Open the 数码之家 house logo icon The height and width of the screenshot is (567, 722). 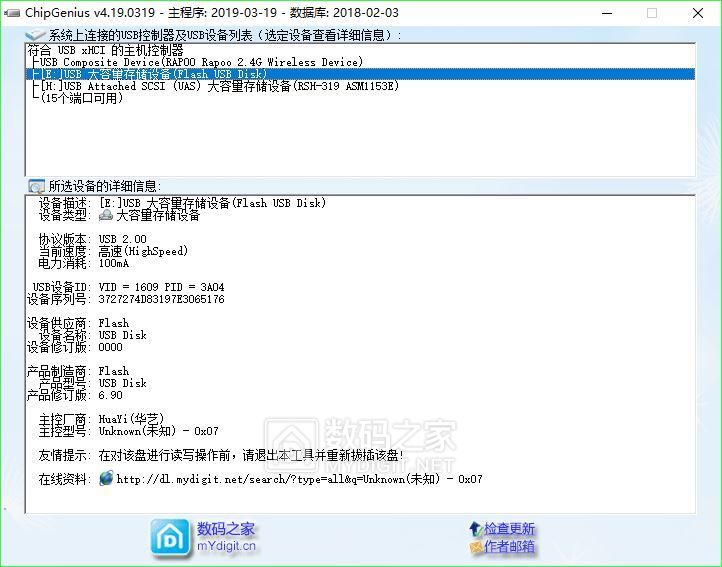point(170,538)
